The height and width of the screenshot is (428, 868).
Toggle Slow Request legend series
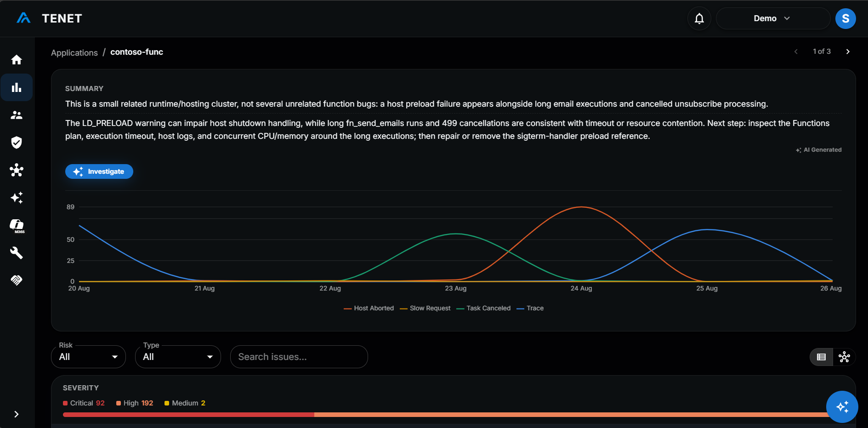[x=425, y=308]
